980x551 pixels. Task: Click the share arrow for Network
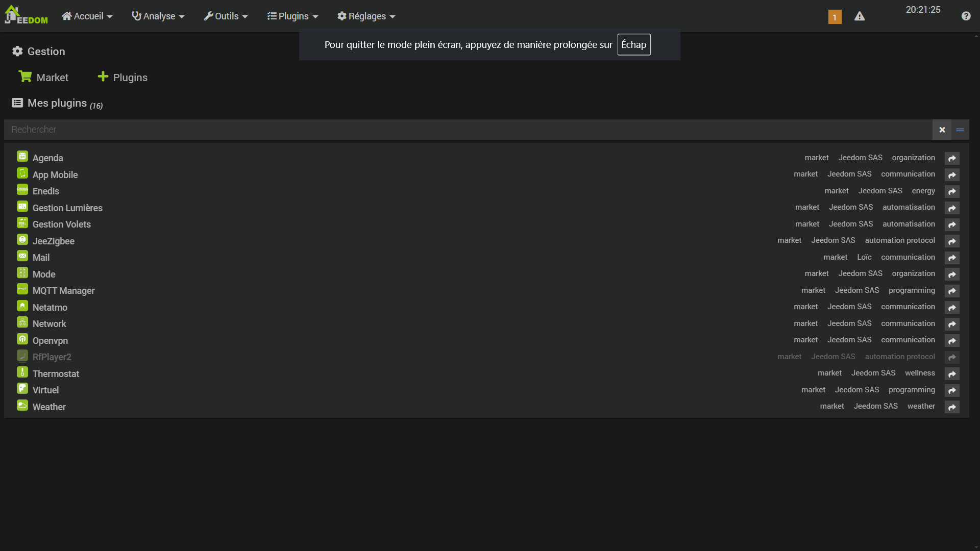pyautogui.click(x=952, y=324)
